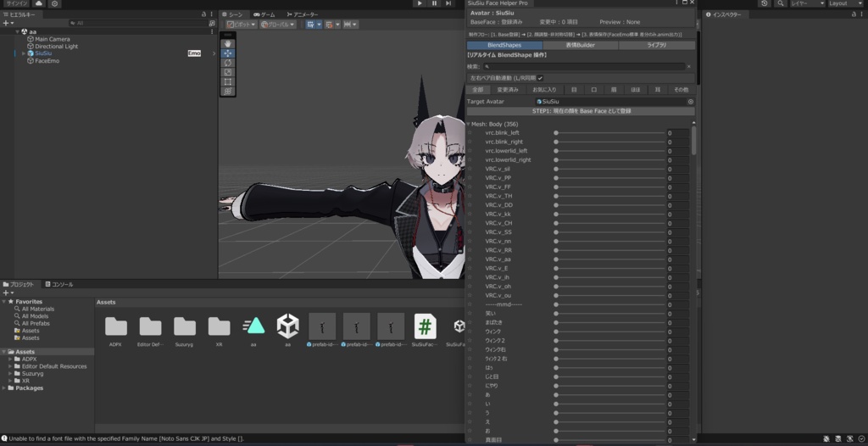This screenshot has width=868, height=446.
Task: Click the Step frame button
Action: pyautogui.click(x=448, y=3)
